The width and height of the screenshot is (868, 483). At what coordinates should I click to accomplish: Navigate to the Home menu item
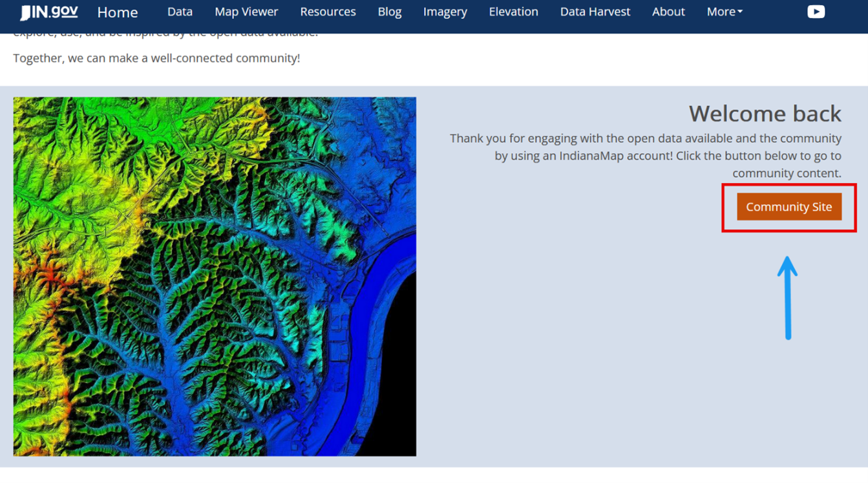(117, 12)
